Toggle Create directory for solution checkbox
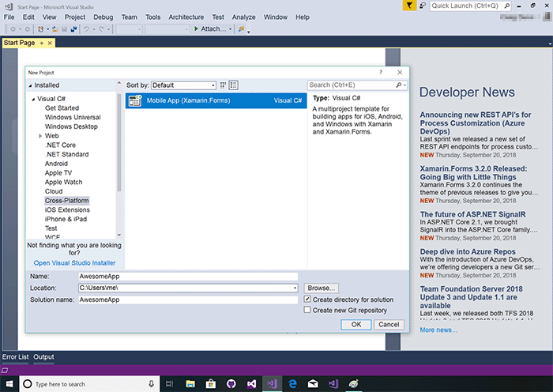The width and height of the screenshot is (553, 392). tap(307, 300)
